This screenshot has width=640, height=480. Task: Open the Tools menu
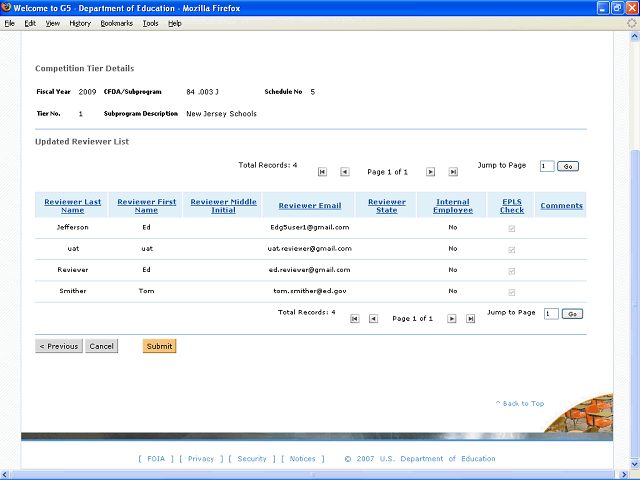150,23
